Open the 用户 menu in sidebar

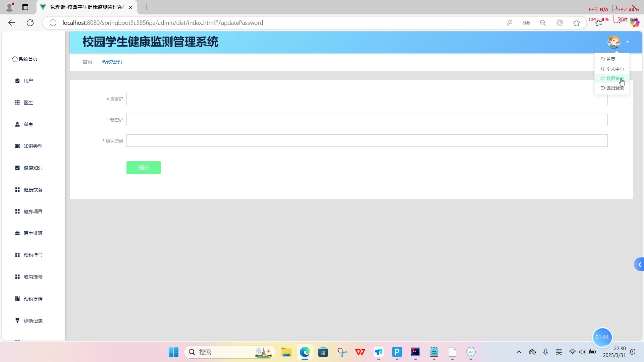pyautogui.click(x=28, y=81)
